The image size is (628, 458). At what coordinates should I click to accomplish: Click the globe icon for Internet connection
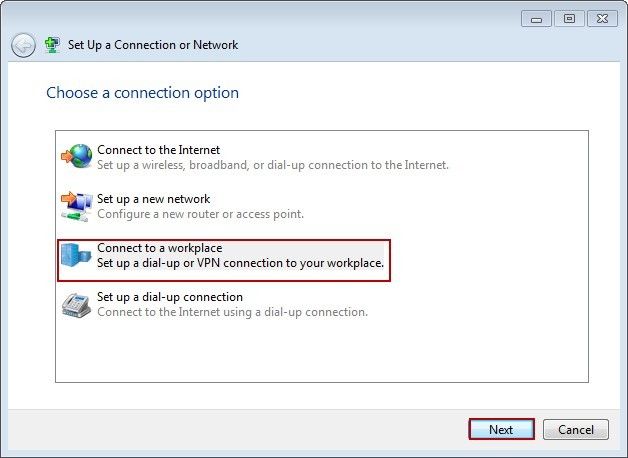76,157
